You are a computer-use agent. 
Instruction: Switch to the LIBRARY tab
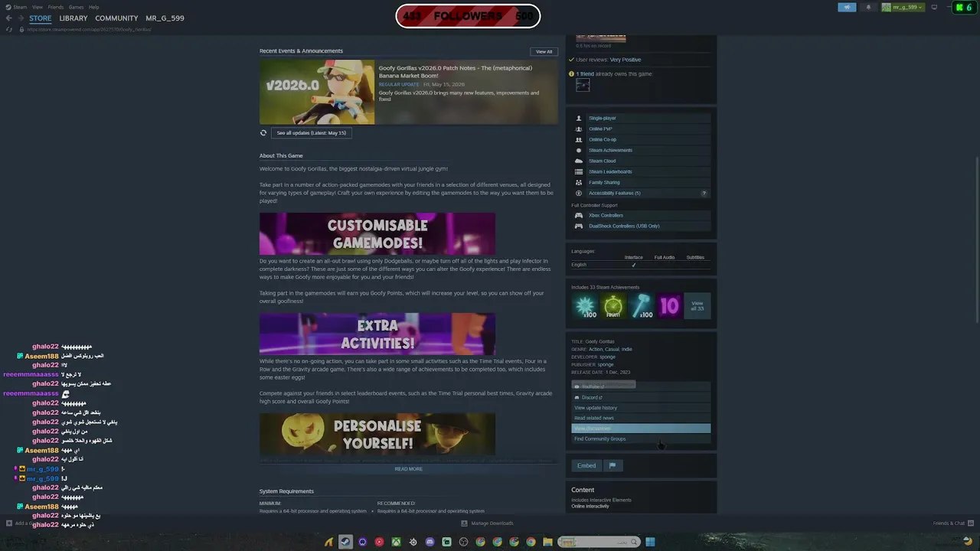(73, 18)
